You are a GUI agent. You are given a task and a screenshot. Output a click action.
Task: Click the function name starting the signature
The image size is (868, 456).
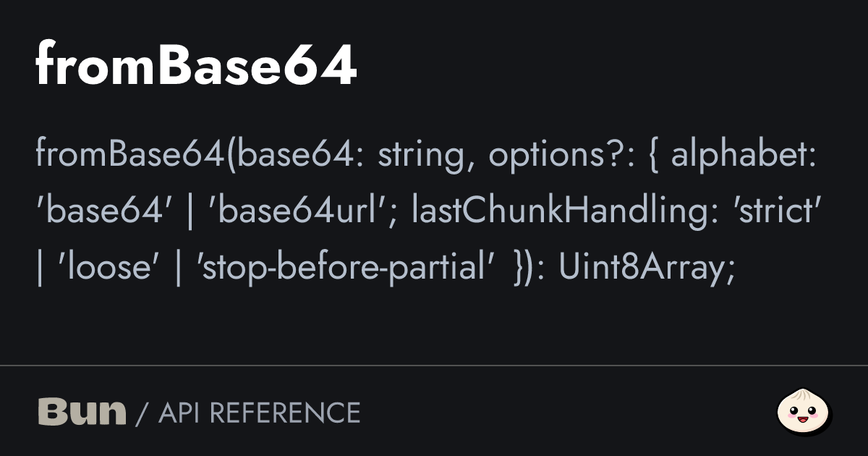click(x=130, y=156)
